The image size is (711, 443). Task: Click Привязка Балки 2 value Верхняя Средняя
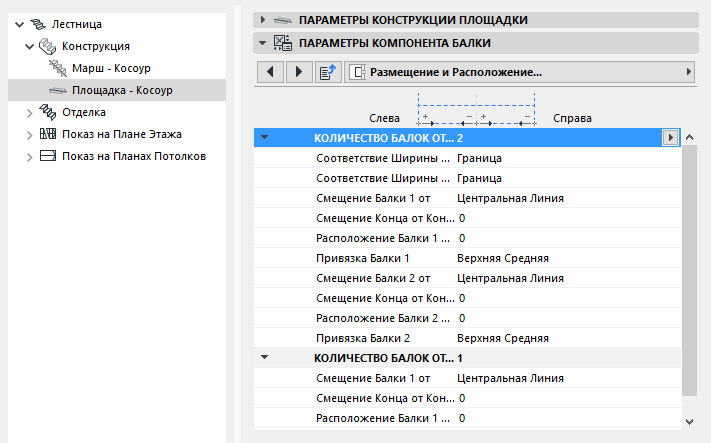coord(503,339)
